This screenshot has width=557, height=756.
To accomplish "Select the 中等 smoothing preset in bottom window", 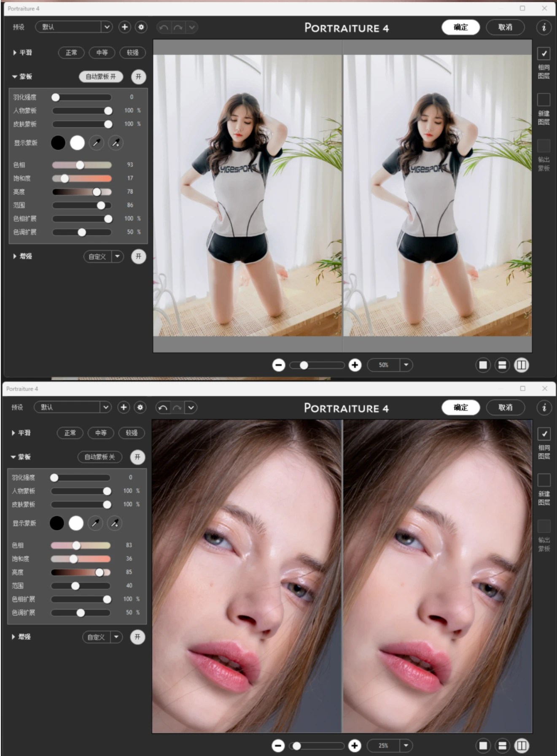I will [x=101, y=433].
